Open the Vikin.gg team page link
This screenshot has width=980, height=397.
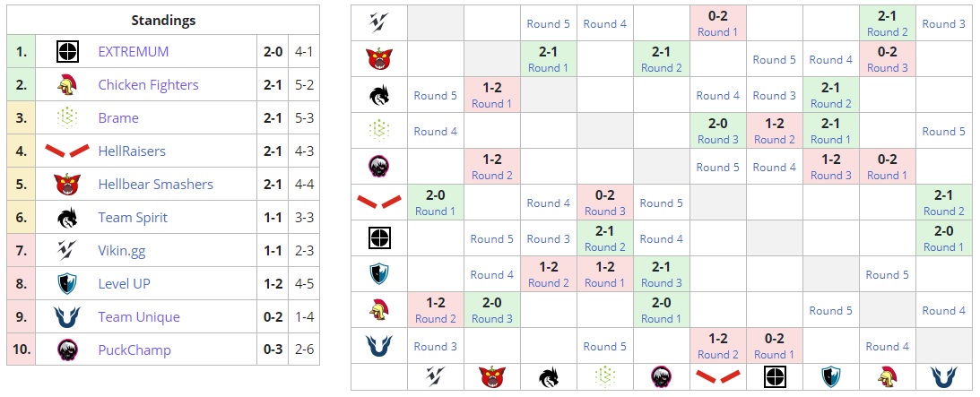pyautogui.click(x=121, y=251)
